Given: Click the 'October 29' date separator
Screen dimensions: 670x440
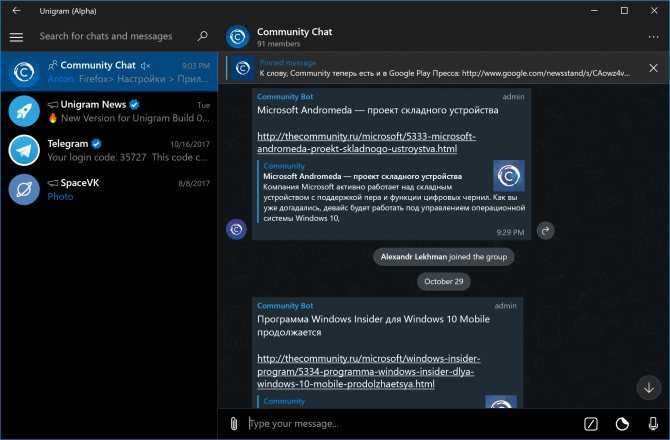Looking at the screenshot, I should (444, 282).
